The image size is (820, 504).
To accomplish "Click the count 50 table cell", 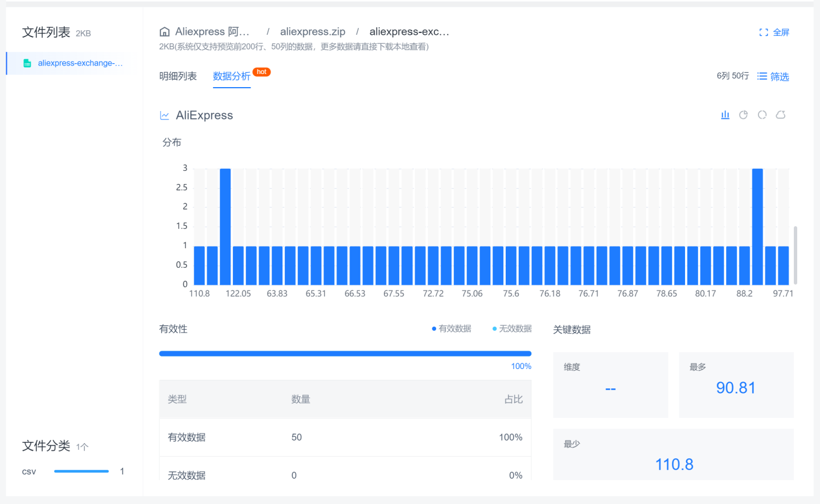I will point(297,437).
